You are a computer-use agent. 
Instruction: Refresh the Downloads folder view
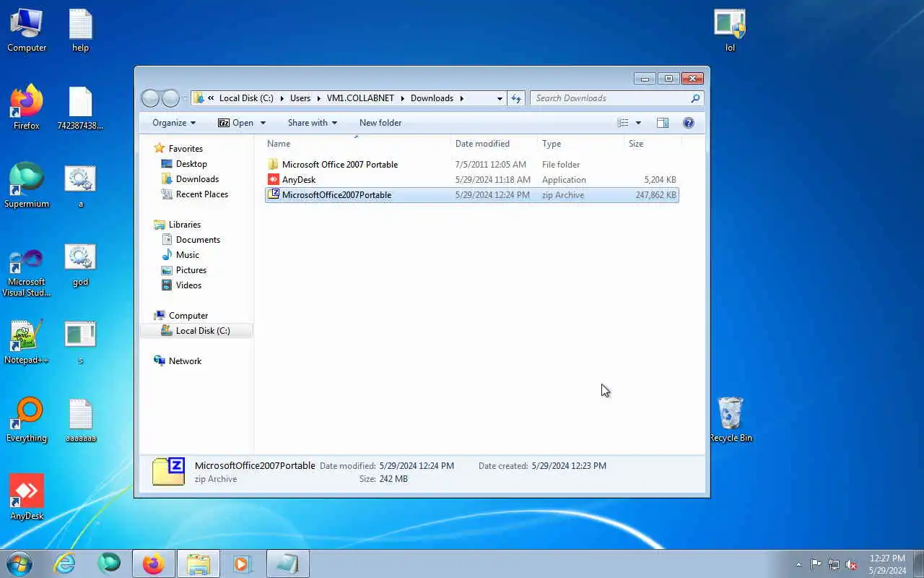[516, 98]
